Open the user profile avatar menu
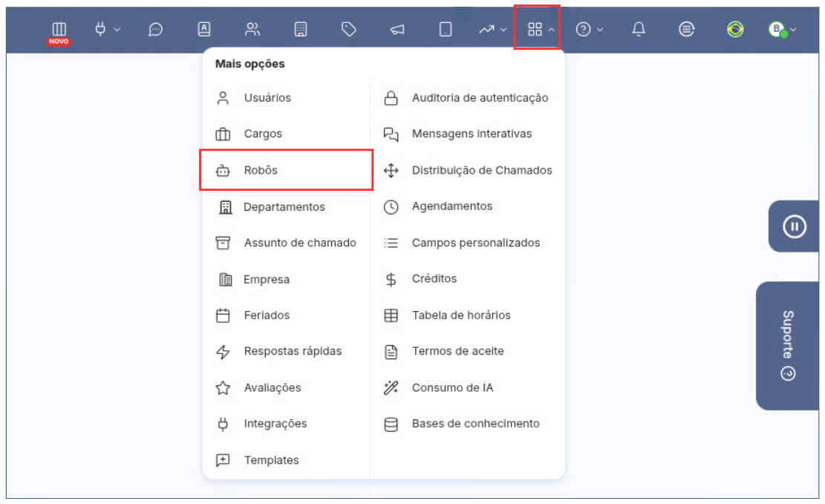Image resolution: width=825 pixels, height=504 pixels. [781, 30]
